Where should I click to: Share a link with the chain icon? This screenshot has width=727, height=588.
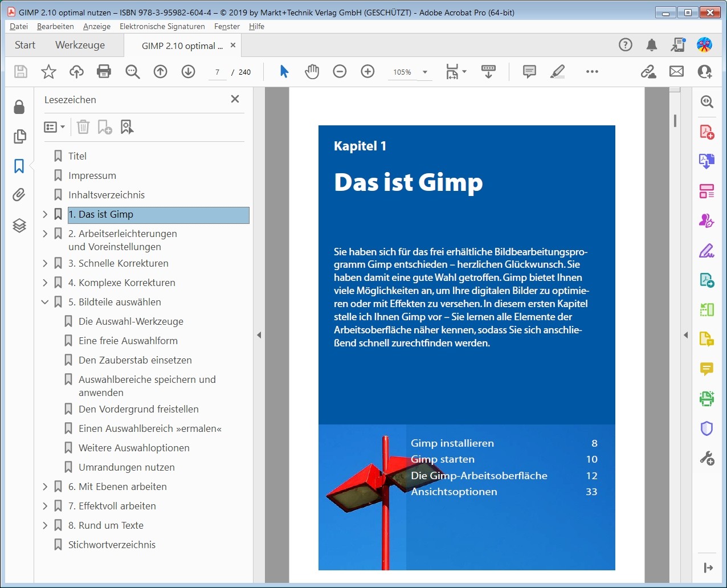tap(648, 72)
